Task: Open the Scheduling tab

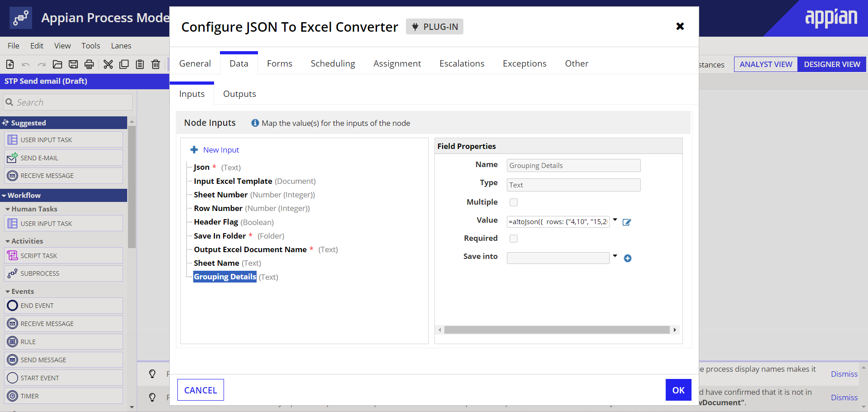Action: (x=333, y=63)
